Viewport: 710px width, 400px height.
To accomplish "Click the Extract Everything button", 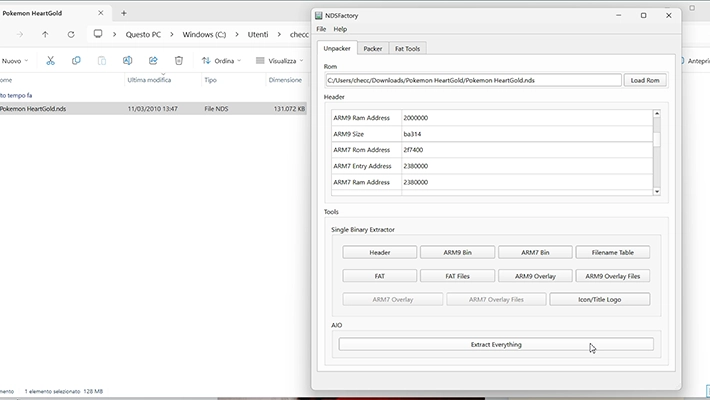I will [x=496, y=344].
